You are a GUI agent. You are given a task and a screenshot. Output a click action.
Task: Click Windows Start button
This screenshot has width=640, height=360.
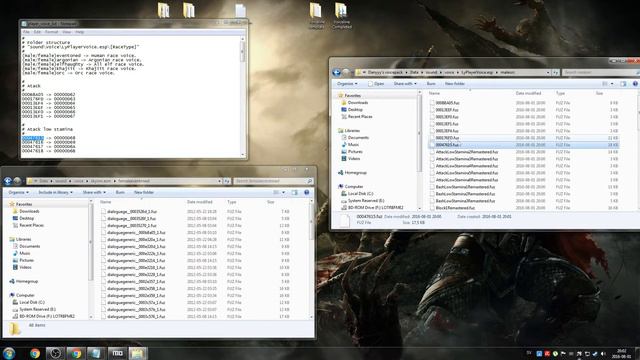click(x=9, y=353)
